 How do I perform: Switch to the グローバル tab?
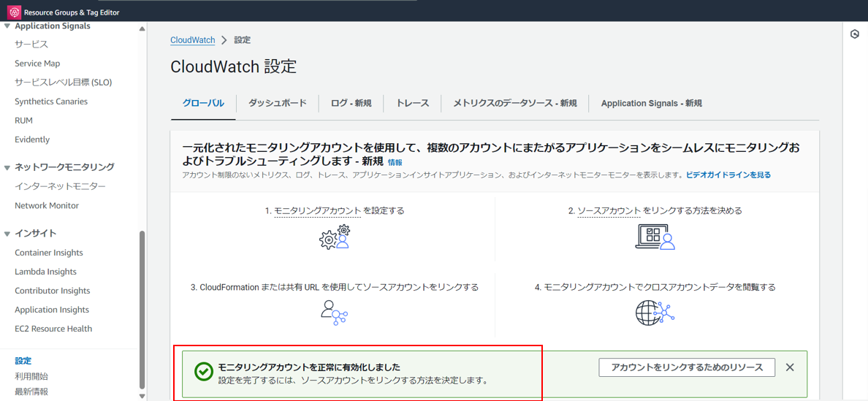coord(203,103)
